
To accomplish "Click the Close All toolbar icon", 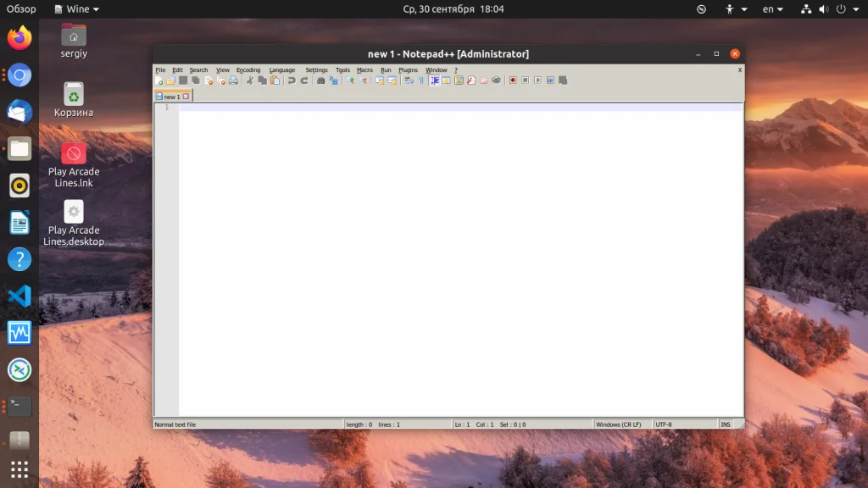I will pos(221,80).
